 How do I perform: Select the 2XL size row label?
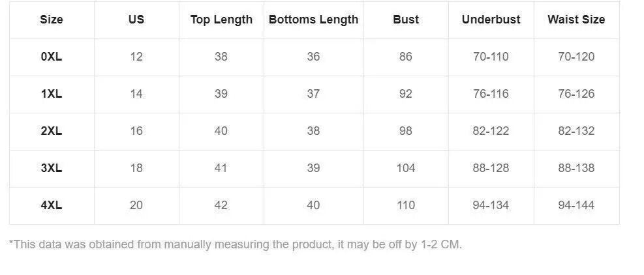pos(52,131)
